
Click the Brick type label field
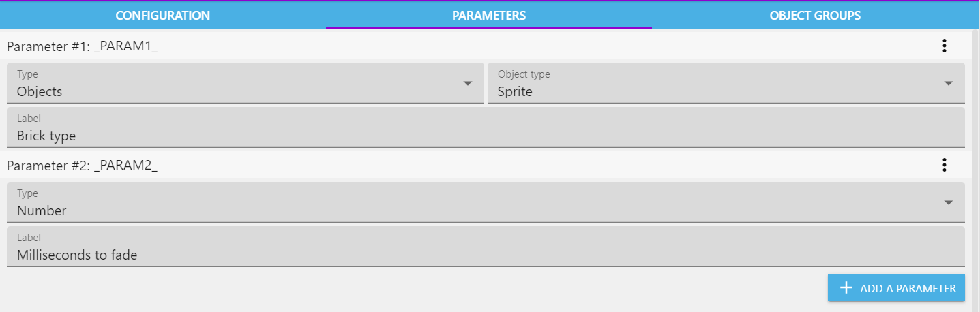pos(486,127)
